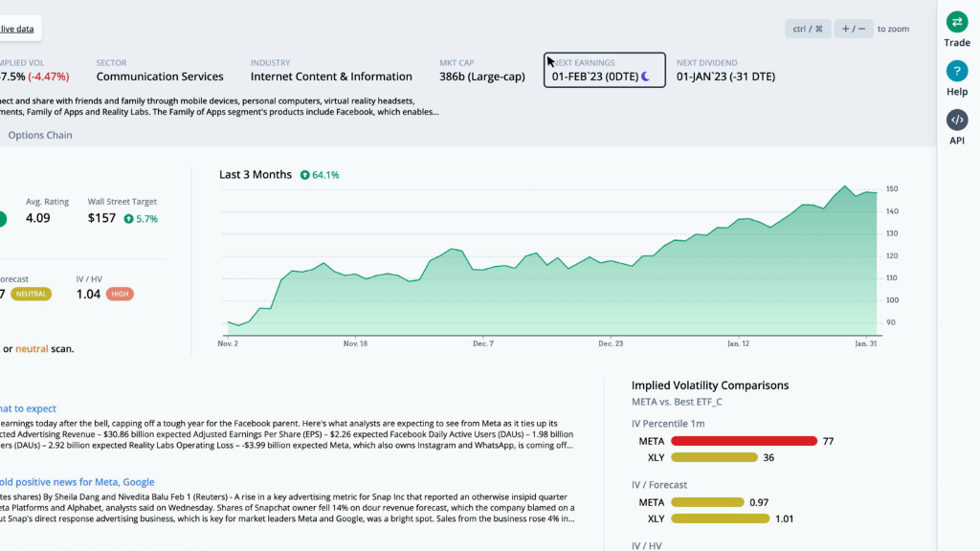Click the META IV / Forecast bar showing 0.97
The width and height of the screenshot is (980, 551).
click(x=707, y=502)
